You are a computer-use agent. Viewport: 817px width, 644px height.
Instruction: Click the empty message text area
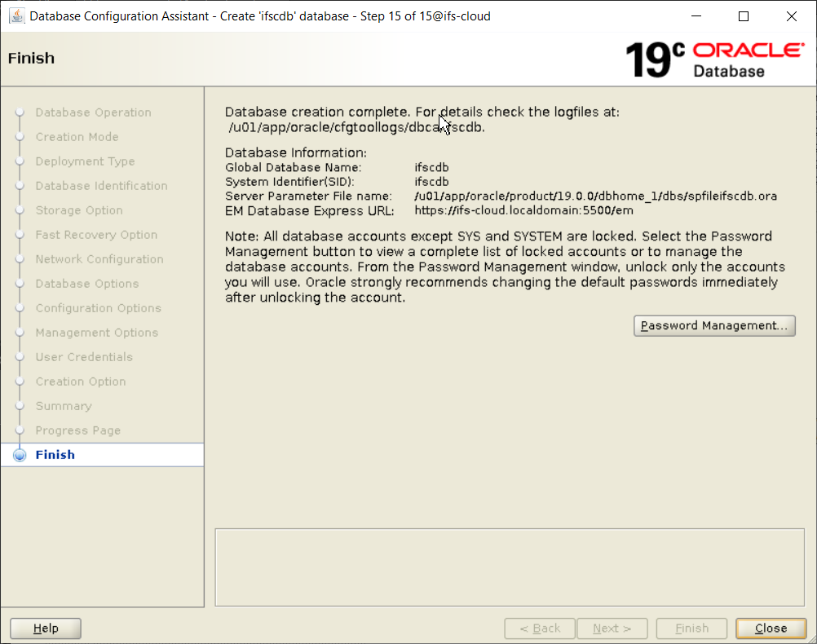(x=510, y=567)
